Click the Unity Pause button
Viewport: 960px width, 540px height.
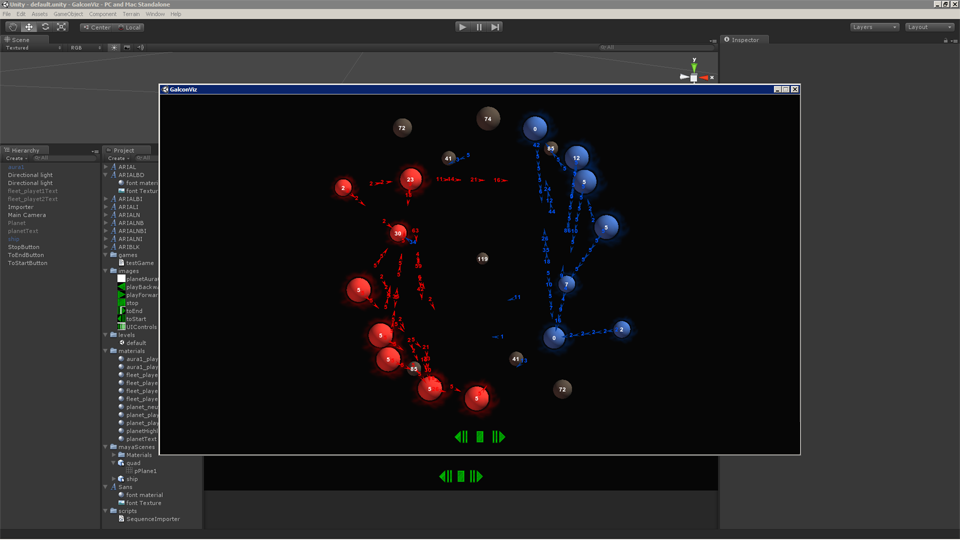coord(479,27)
